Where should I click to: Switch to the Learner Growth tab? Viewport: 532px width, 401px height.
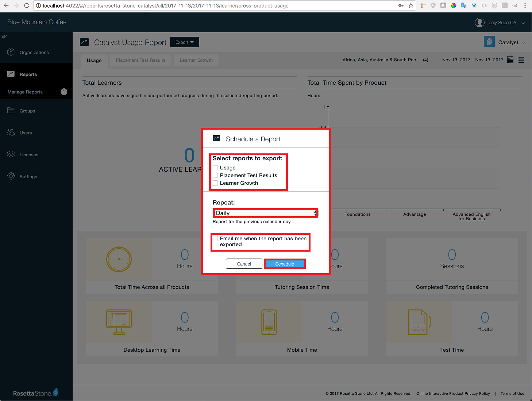point(196,60)
